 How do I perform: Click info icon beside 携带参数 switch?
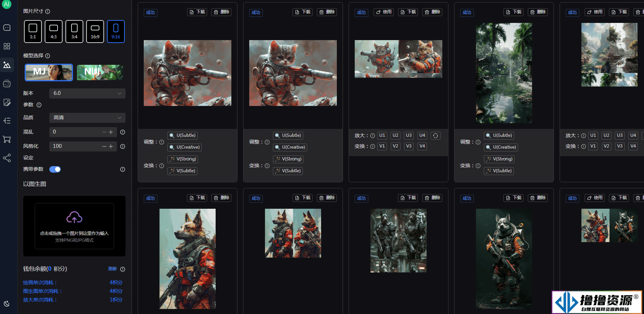pos(123,169)
